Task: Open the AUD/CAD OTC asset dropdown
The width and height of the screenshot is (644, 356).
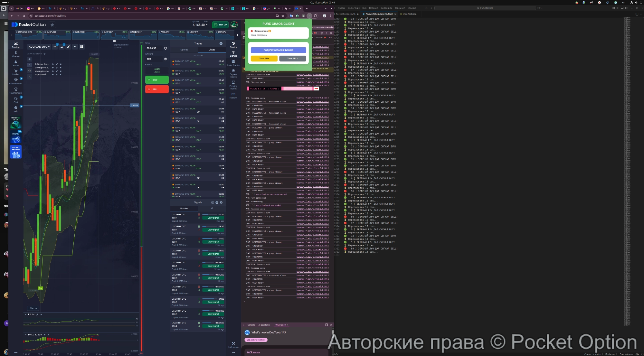Action: (38, 46)
